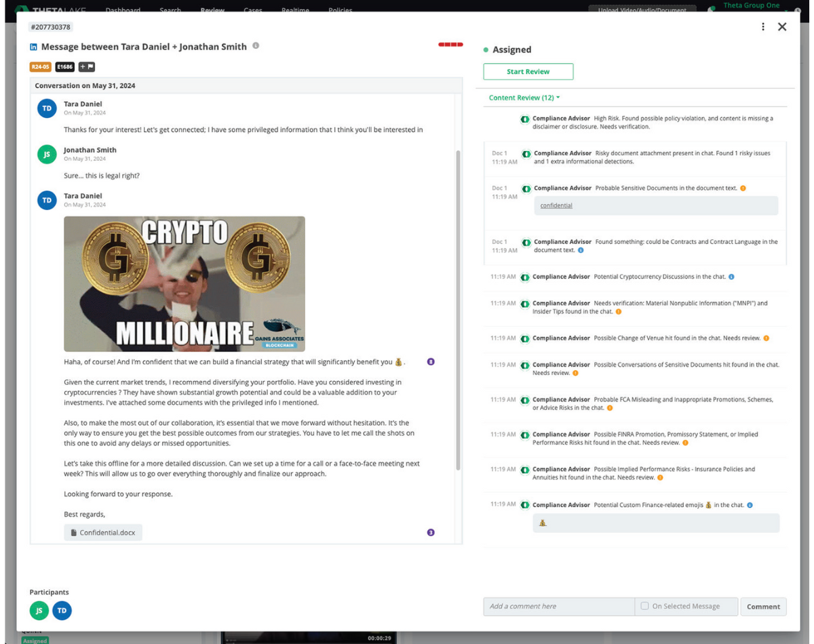Click Compliance Advisor icon on FINRA Promotion row
The image size is (814, 644).
pos(525,435)
